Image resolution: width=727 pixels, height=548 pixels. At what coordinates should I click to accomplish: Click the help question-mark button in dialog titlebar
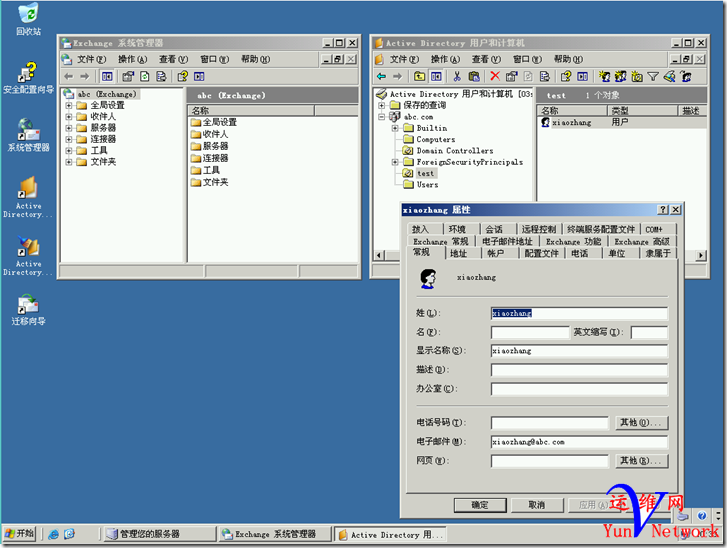click(x=663, y=210)
